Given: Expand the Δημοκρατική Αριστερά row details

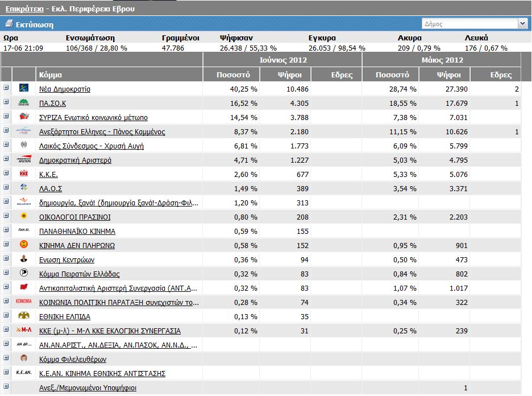Looking at the screenshot, I should click(x=6, y=159).
